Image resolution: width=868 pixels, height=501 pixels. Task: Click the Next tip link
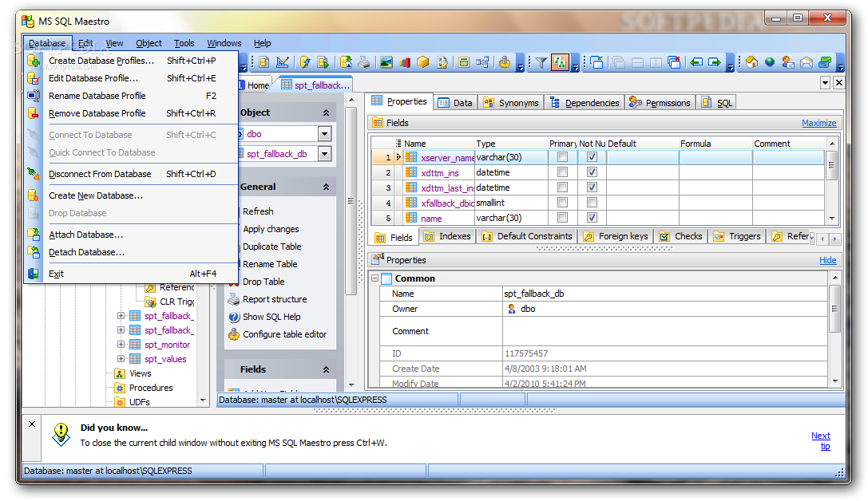tap(821, 440)
